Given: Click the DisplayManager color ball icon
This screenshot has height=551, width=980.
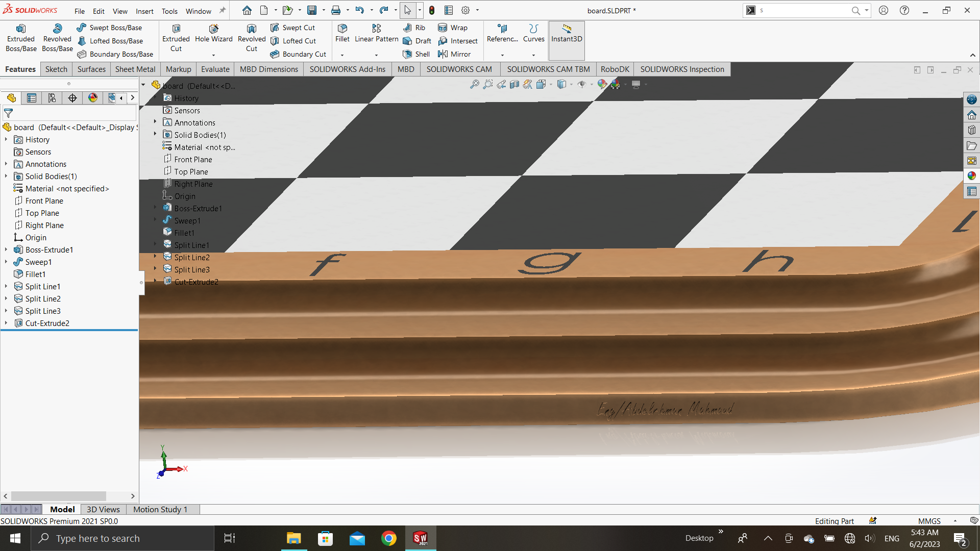Looking at the screenshot, I should [93, 98].
